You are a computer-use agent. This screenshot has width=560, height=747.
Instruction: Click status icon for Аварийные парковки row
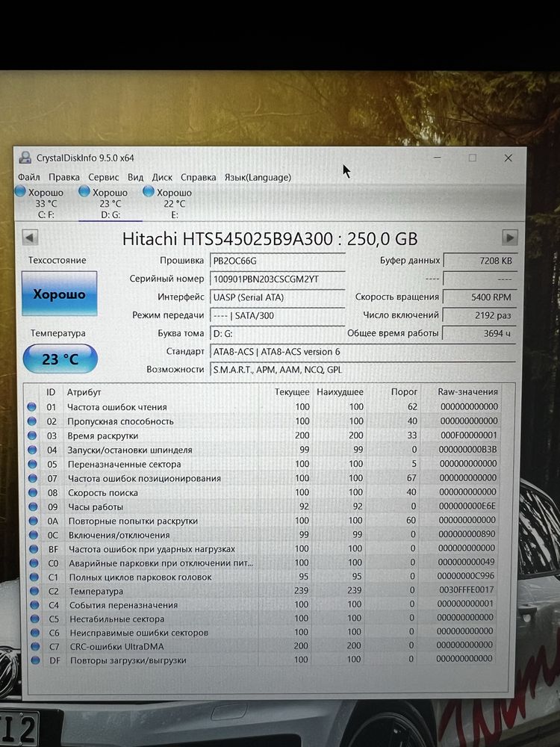pos(34,563)
